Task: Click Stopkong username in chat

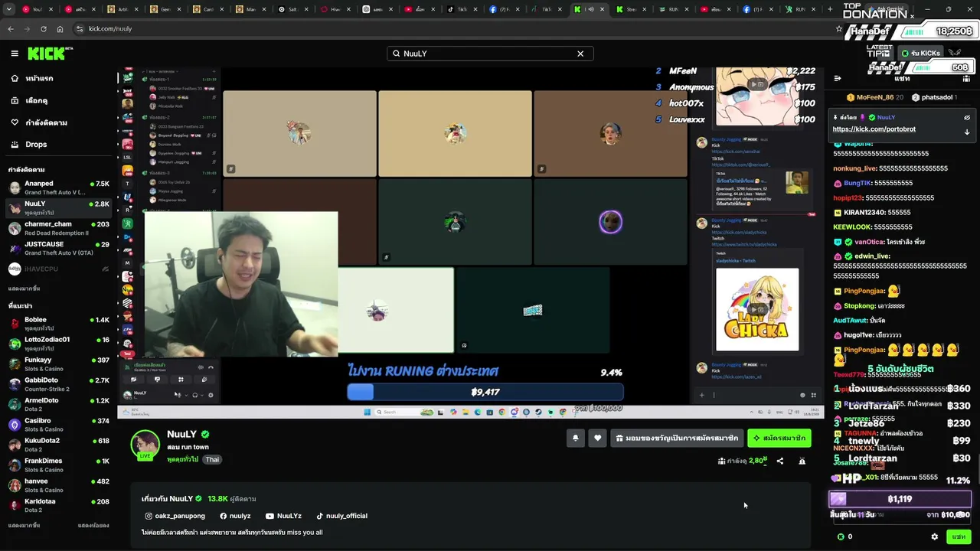Action: coord(859,306)
